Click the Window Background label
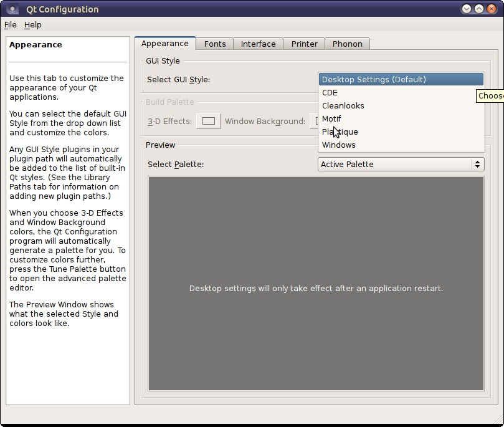 pos(265,122)
